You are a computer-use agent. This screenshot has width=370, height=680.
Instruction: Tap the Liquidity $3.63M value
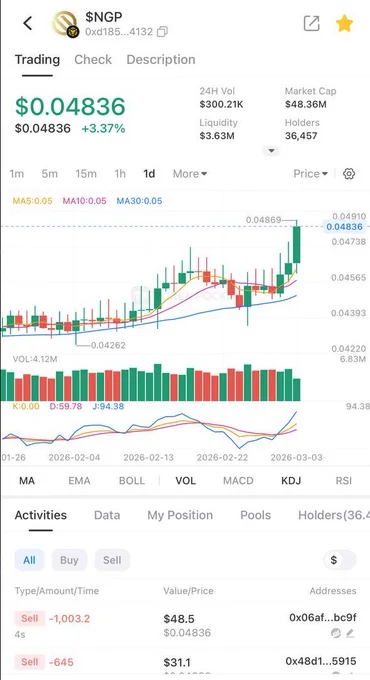pyautogui.click(x=217, y=136)
